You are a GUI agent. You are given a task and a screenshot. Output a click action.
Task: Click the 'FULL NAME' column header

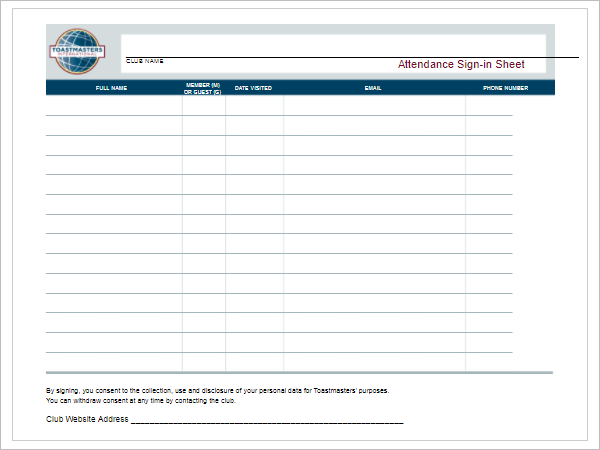[x=111, y=88]
